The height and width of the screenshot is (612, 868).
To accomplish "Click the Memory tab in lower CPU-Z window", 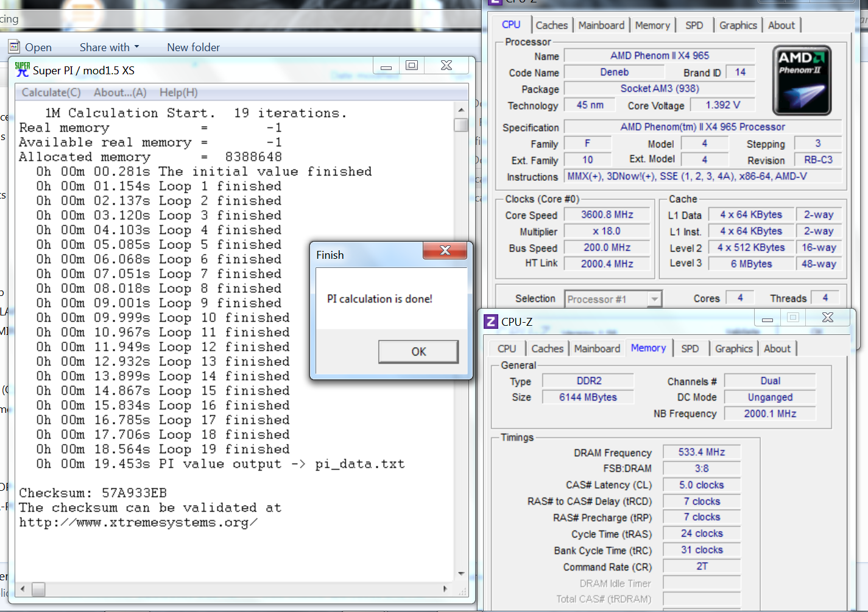I will click(648, 348).
